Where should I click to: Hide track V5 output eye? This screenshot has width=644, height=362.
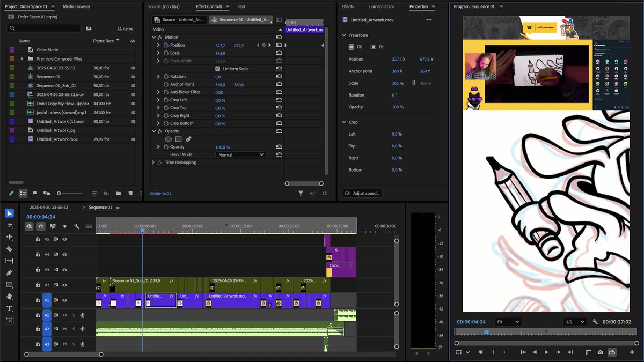64,239
